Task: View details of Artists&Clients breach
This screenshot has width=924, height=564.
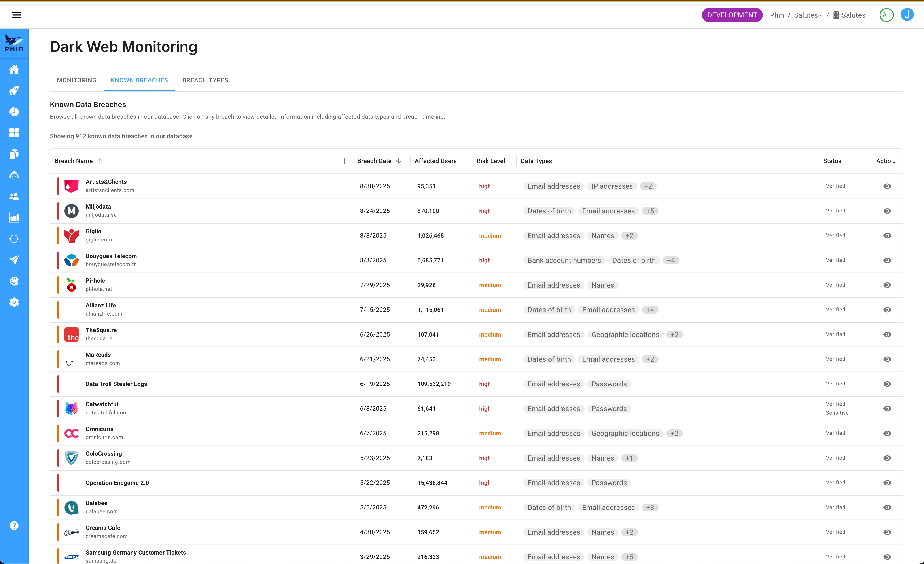Action: tap(887, 186)
